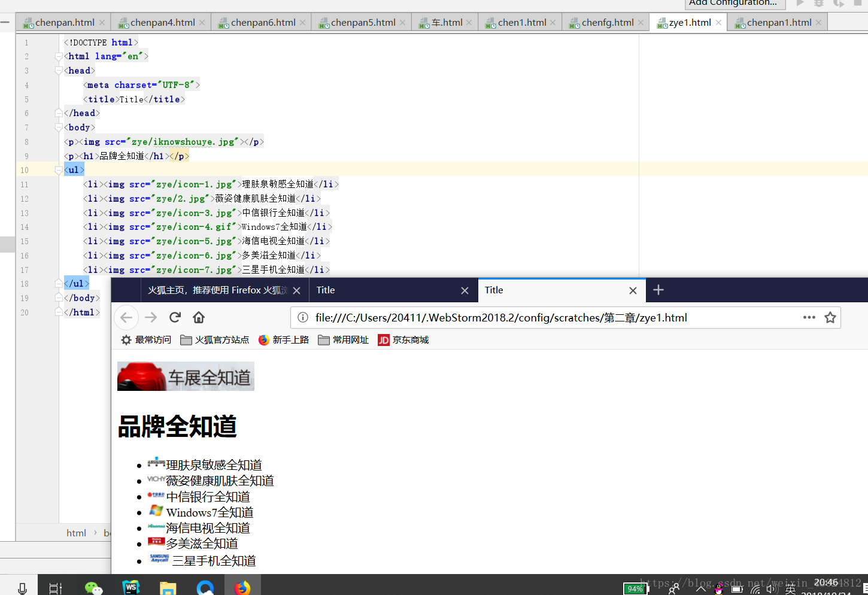868x595 pixels.
Task: Open the volume control in system tray
Action: point(772,589)
